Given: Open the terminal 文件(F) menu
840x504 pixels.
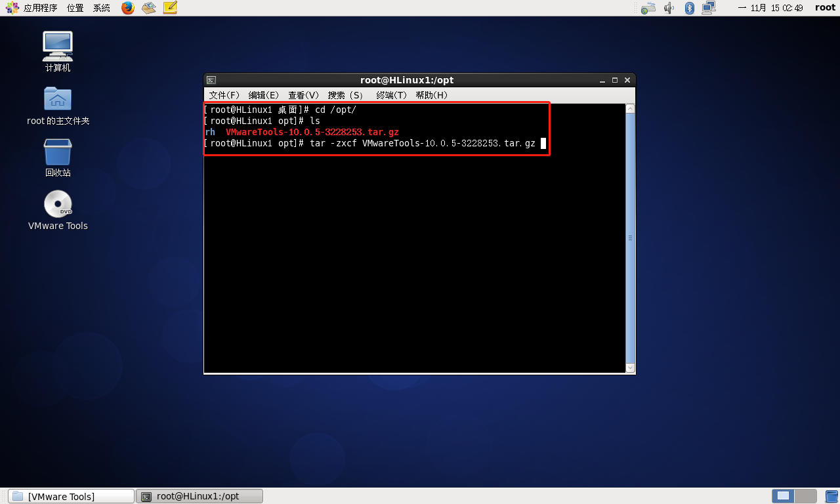Looking at the screenshot, I should tap(224, 95).
